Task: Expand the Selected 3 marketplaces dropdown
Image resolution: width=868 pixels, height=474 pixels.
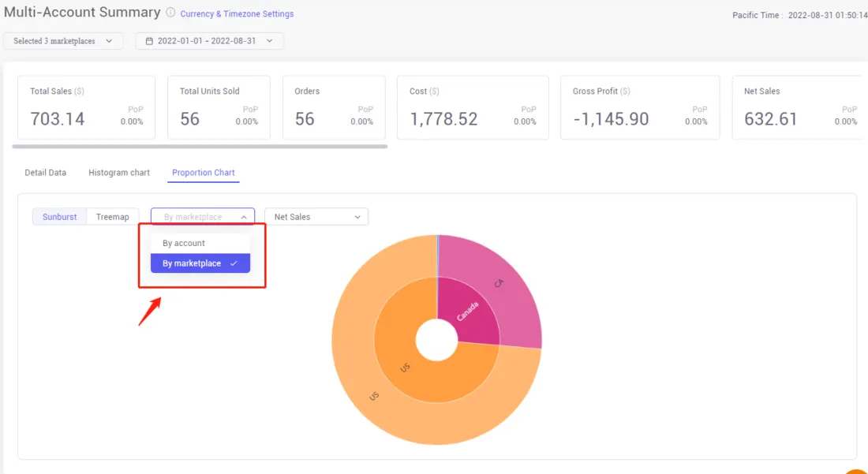Action: [63, 39]
